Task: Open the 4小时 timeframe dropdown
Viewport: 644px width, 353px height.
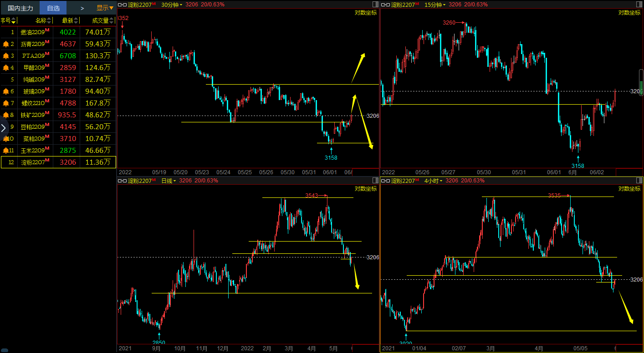Action: point(433,181)
